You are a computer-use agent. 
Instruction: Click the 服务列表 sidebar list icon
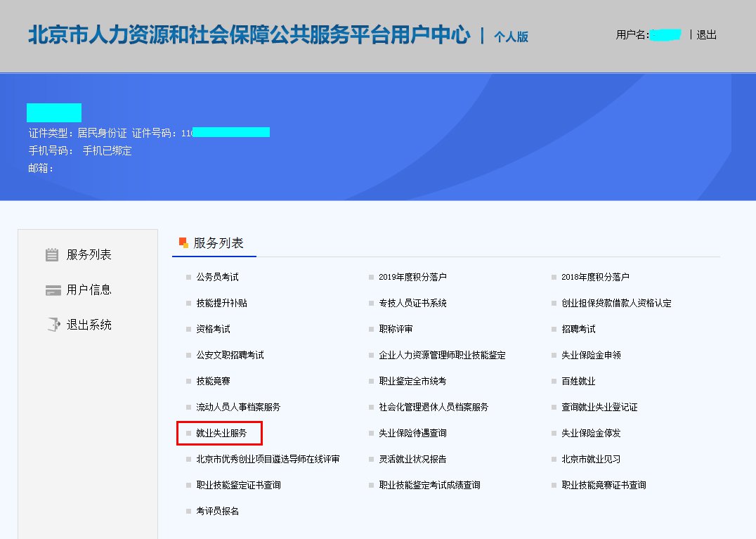[x=52, y=255]
